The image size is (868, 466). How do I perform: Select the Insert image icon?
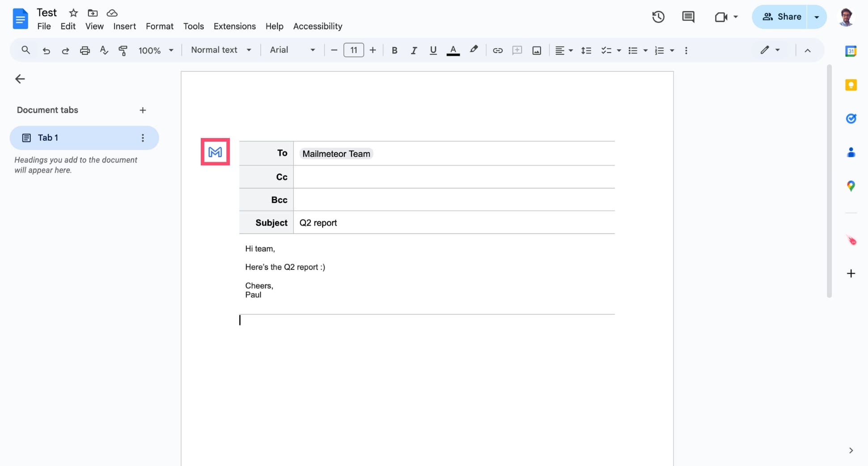536,50
